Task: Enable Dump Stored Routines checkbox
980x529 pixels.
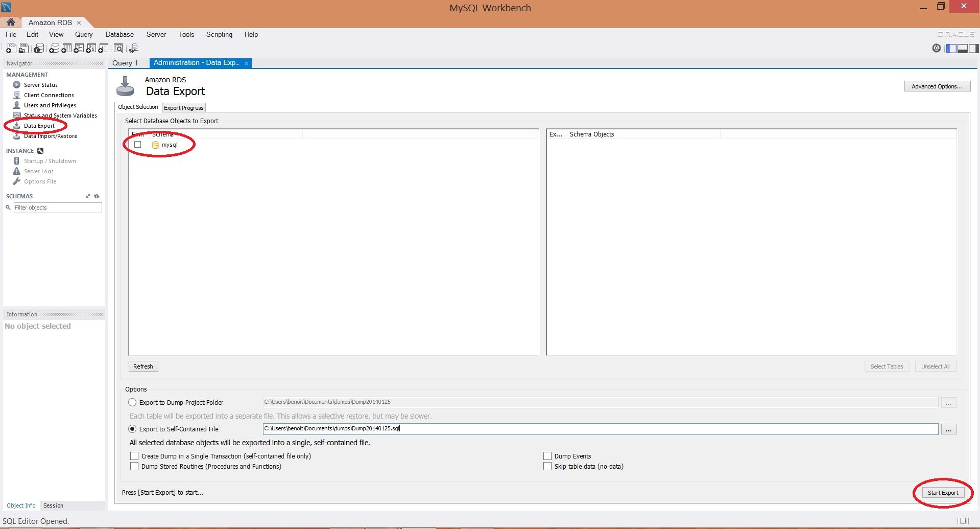Action: 134,466
